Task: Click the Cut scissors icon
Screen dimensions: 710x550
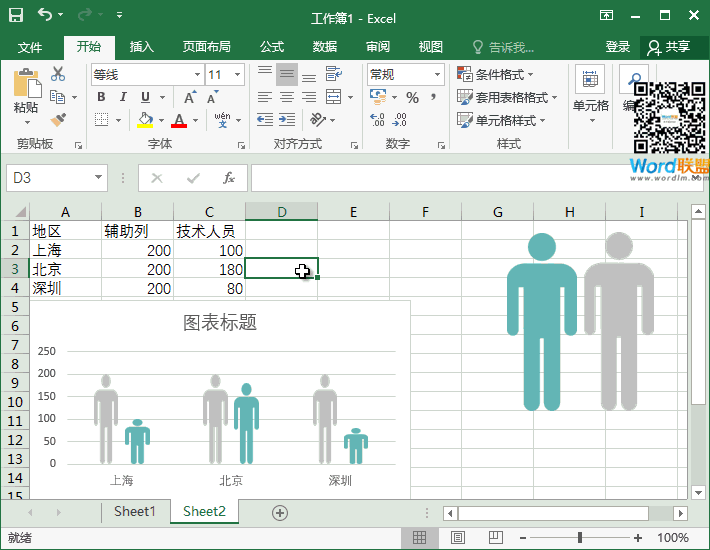Action: (57, 74)
